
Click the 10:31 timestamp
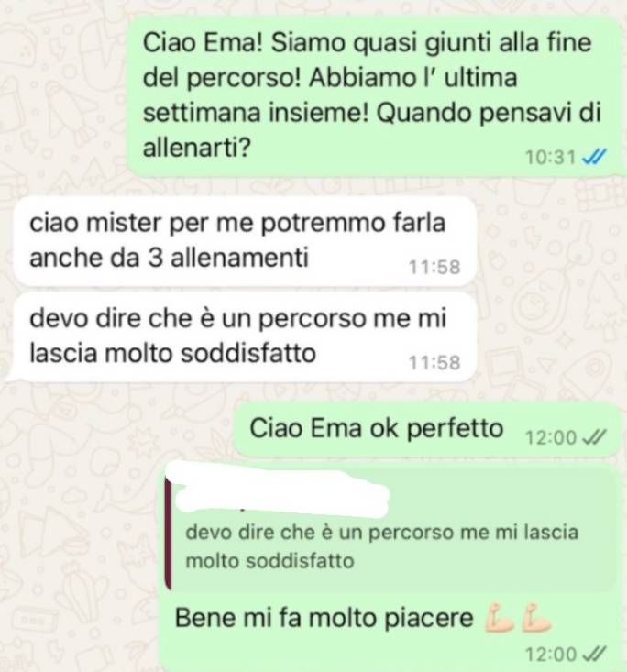(551, 158)
